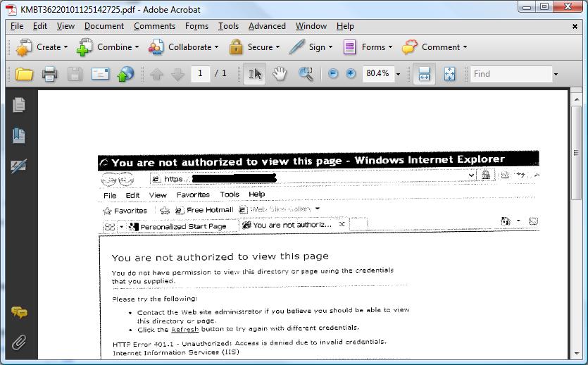The image size is (588, 365).
Task: Click the globe upload icon
Action: pos(125,74)
